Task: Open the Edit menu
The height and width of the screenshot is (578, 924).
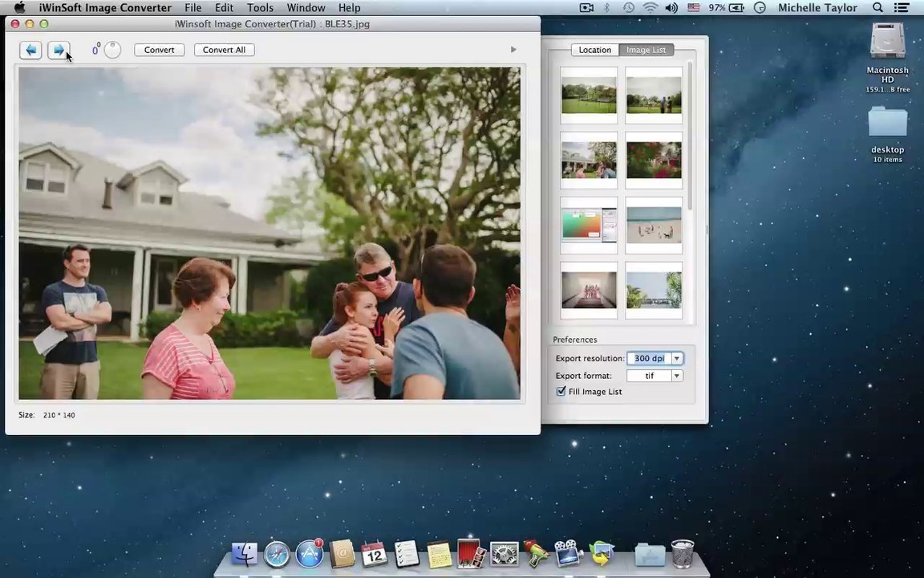Action: pyautogui.click(x=224, y=8)
